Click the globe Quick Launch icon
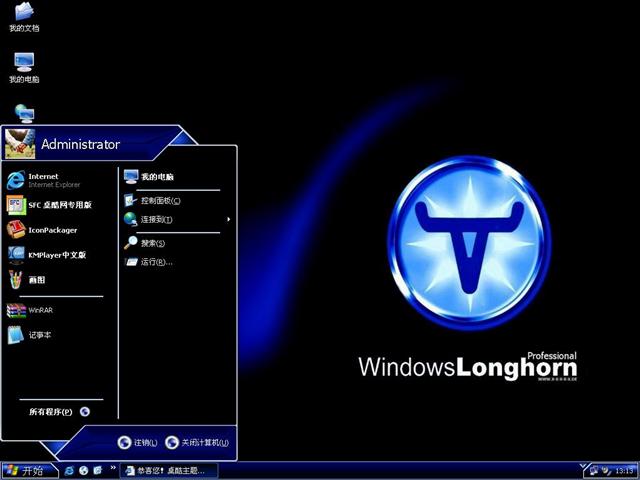Screen dimensions: 640x480 pos(84,471)
